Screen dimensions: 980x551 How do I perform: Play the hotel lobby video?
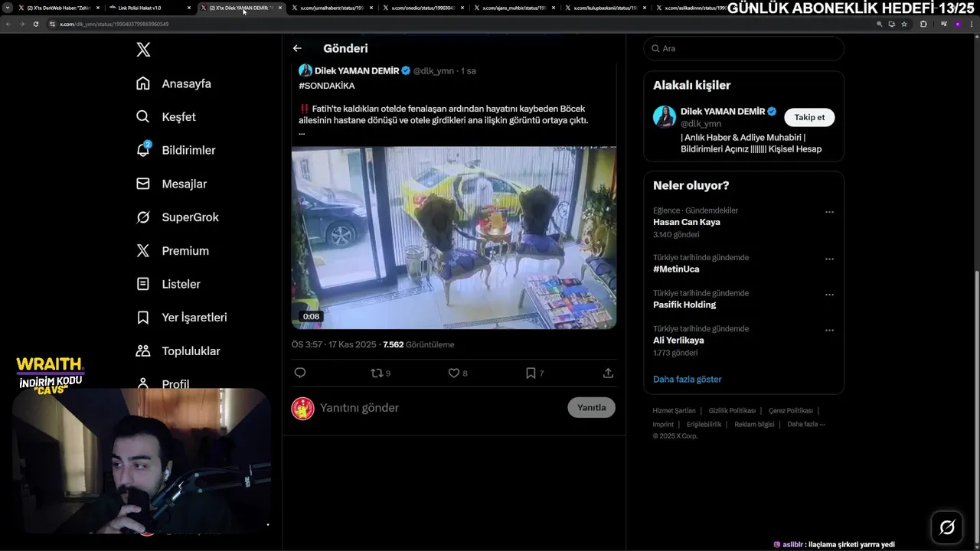[x=454, y=238]
